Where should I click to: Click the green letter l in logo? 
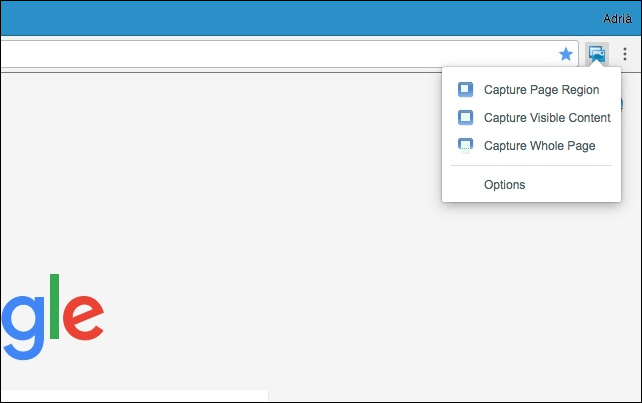pos(54,306)
